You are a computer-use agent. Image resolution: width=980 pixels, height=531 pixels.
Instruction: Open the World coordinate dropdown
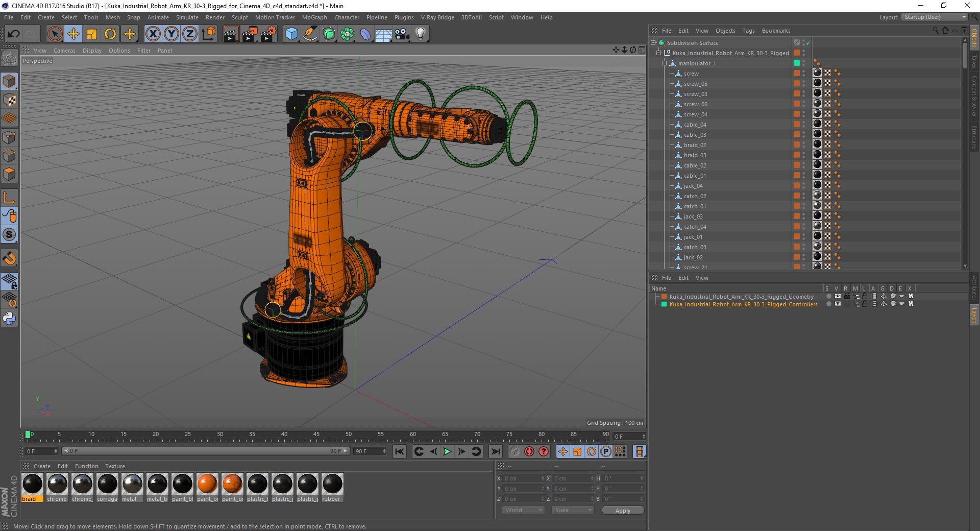(x=523, y=510)
